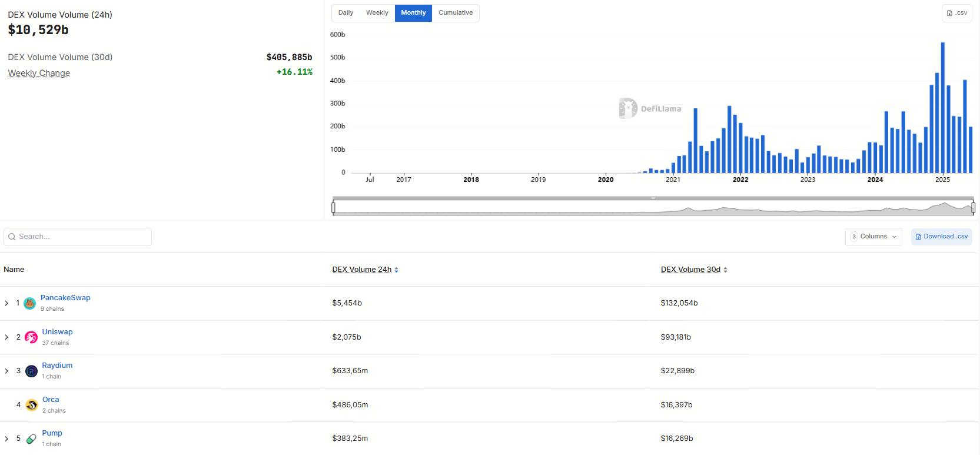Viewport: 980px width, 455px height.
Task: Click the chart .csv export icon button
Action: pyautogui.click(x=956, y=13)
